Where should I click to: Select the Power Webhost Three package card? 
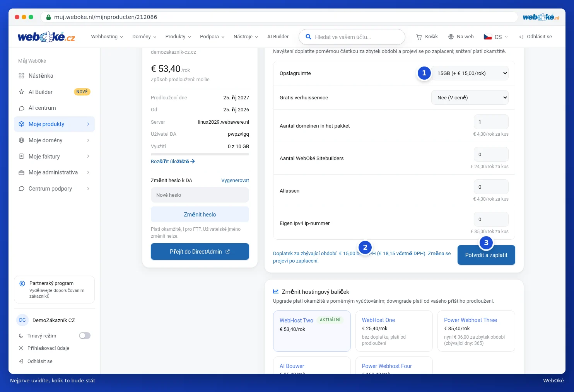[476, 331]
